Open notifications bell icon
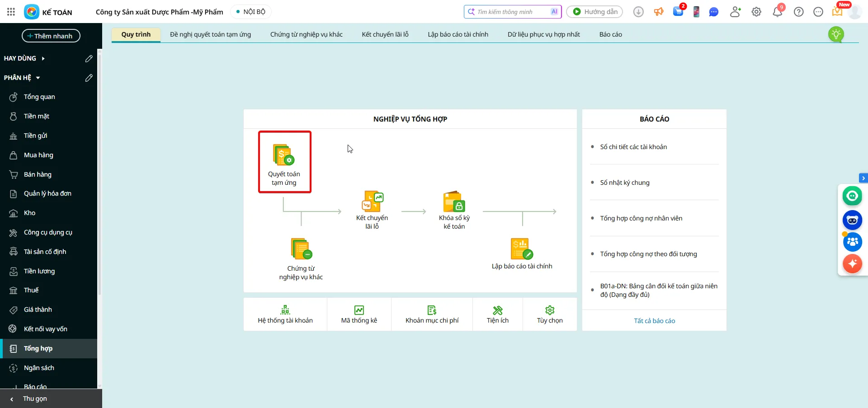The image size is (868, 408). coord(777,12)
